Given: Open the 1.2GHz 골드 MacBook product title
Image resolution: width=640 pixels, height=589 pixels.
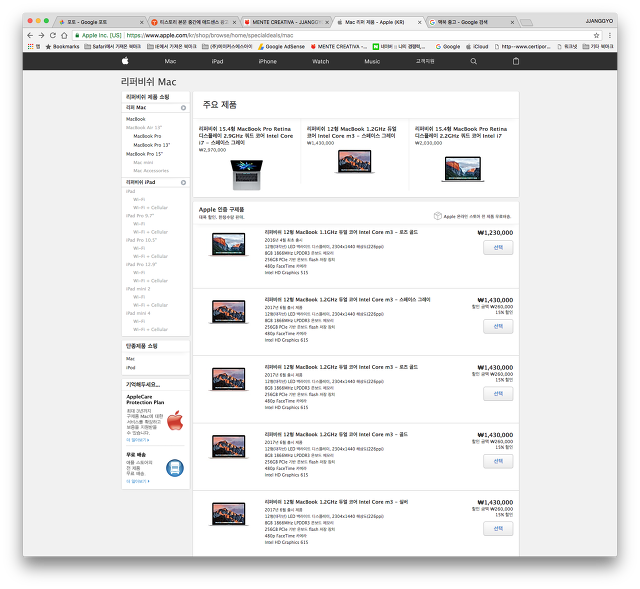Looking at the screenshot, I should coord(336,435).
